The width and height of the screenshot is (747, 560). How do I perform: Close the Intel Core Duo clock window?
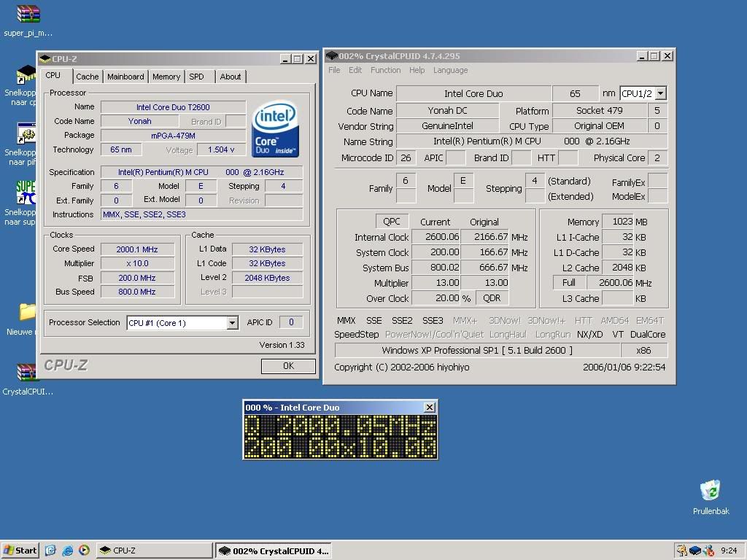coord(429,408)
